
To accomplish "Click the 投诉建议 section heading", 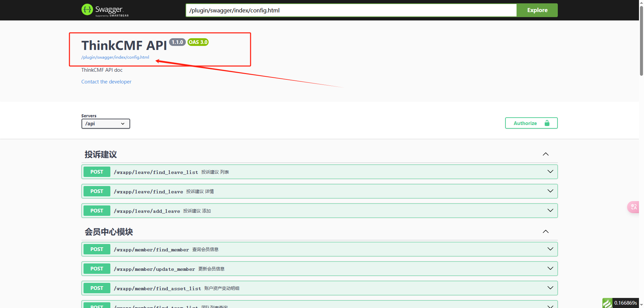I will [101, 155].
